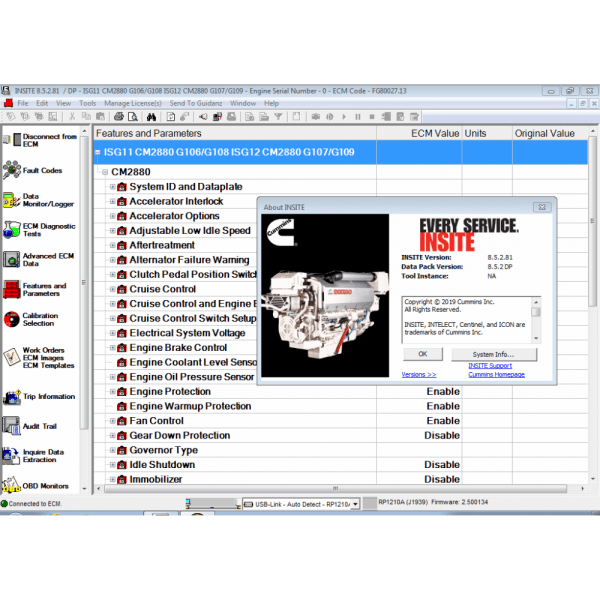This screenshot has width=600, height=600.
Task: Click the Accelerator Interlock feature icon
Action: coord(122,201)
